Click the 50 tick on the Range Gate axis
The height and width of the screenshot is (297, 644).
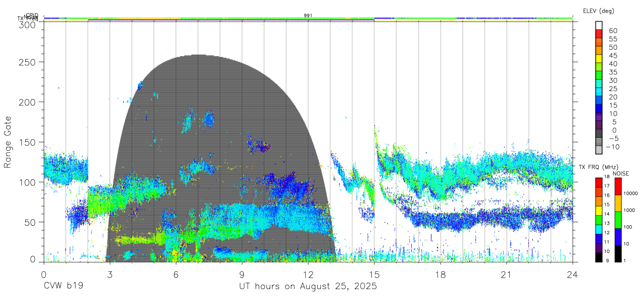point(30,222)
